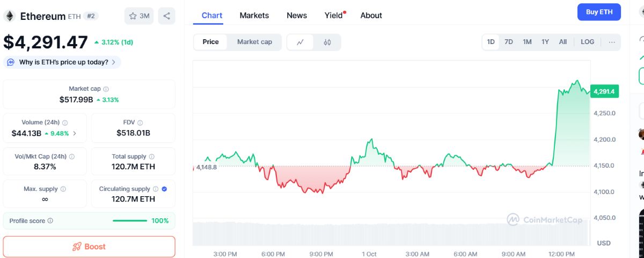The image size is (644, 258).
Task: Click the 12:00 PM label on time axis
Action: click(562, 254)
